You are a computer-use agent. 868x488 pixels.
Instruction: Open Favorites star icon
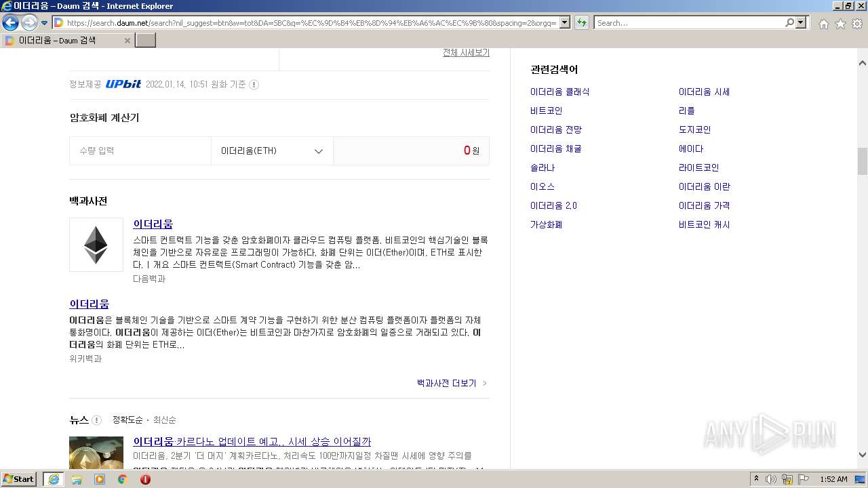[x=840, y=24]
